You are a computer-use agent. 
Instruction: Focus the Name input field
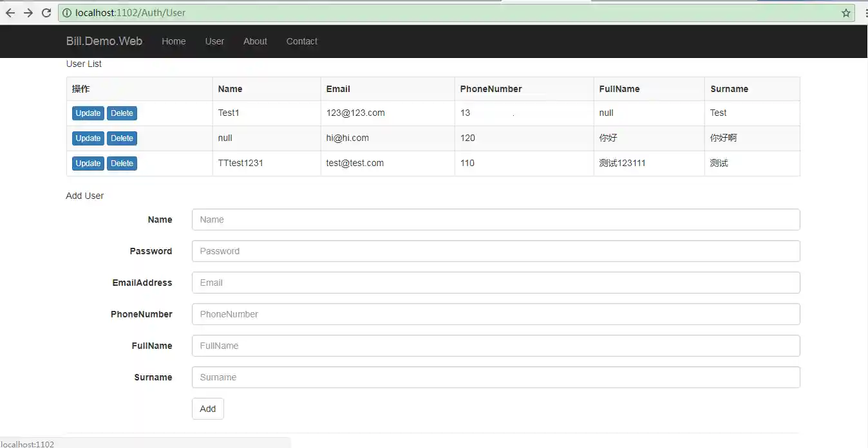click(x=495, y=219)
